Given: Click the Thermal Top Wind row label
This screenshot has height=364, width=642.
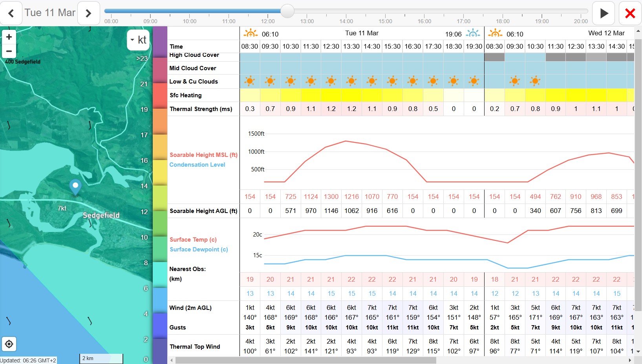Looking at the screenshot, I should [195, 347].
